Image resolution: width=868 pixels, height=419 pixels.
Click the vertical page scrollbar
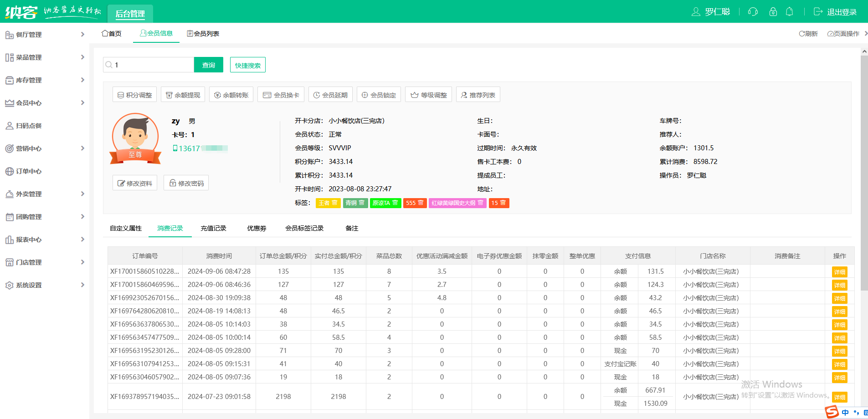tap(864, 173)
